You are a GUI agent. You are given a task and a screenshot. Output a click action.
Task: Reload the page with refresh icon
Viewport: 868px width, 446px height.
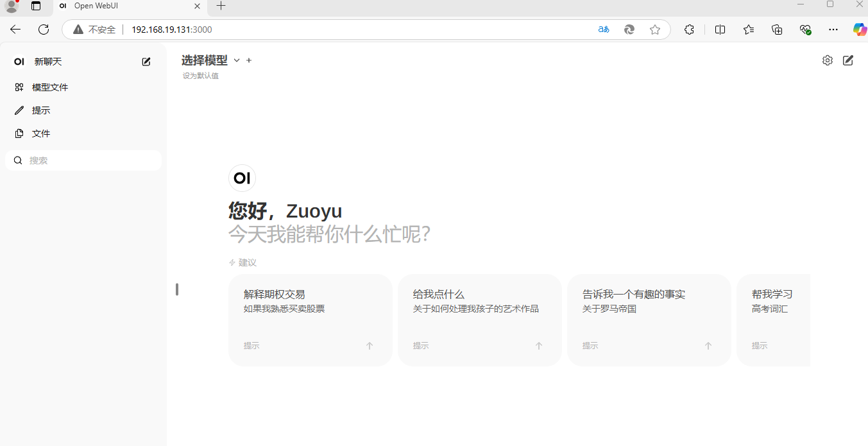pyautogui.click(x=44, y=30)
